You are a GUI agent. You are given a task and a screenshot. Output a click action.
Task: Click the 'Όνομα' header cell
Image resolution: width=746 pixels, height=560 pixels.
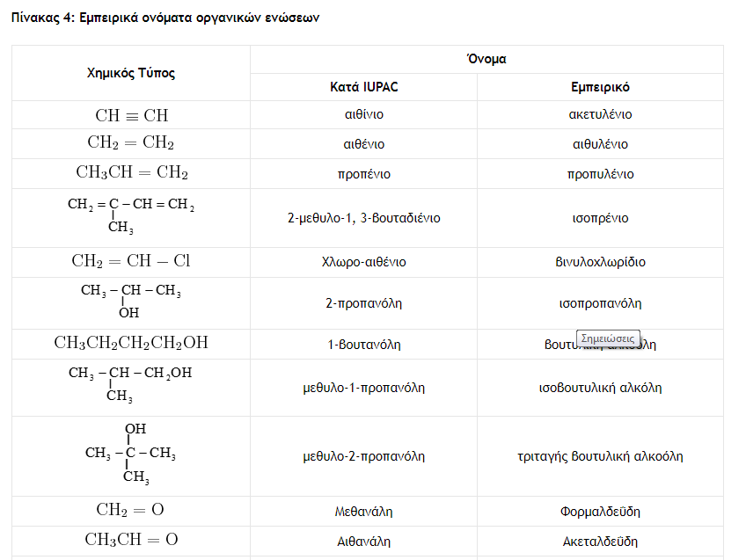point(486,60)
